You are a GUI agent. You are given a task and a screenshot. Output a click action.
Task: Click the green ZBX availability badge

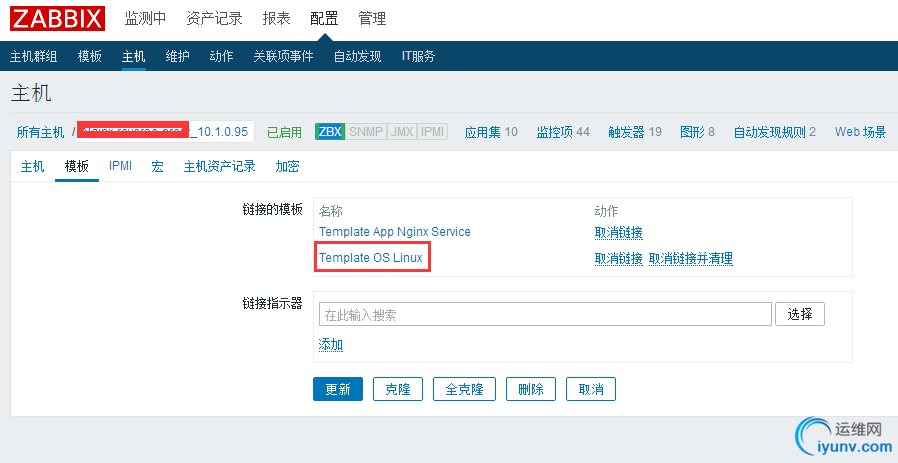click(330, 132)
